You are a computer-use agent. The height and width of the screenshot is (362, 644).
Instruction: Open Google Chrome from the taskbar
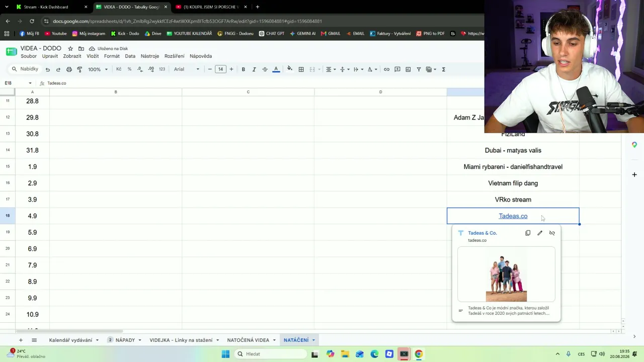tap(419, 354)
